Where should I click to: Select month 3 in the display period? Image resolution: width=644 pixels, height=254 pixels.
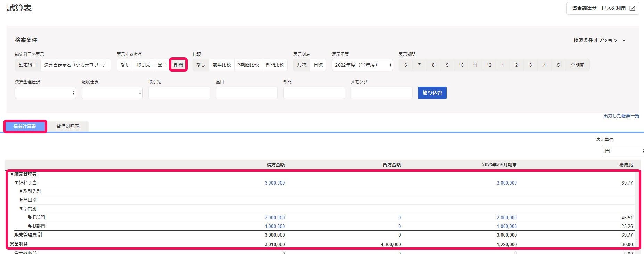pos(531,65)
